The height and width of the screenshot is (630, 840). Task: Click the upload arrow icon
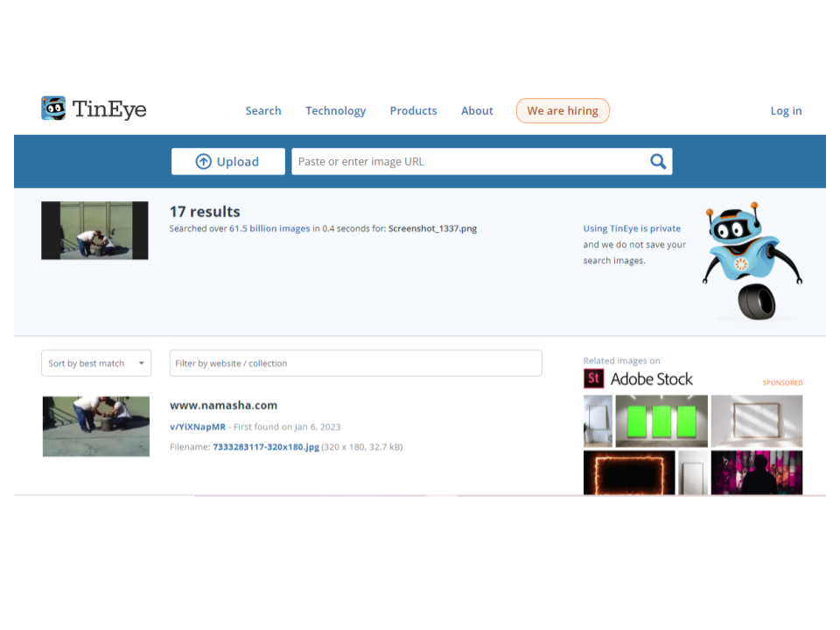click(203, 162)
